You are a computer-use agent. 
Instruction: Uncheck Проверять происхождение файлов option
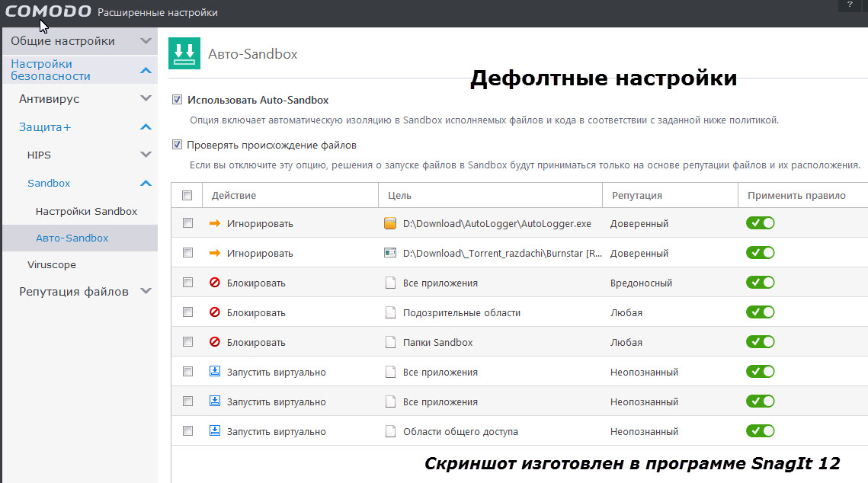click(x=177, y=145)
